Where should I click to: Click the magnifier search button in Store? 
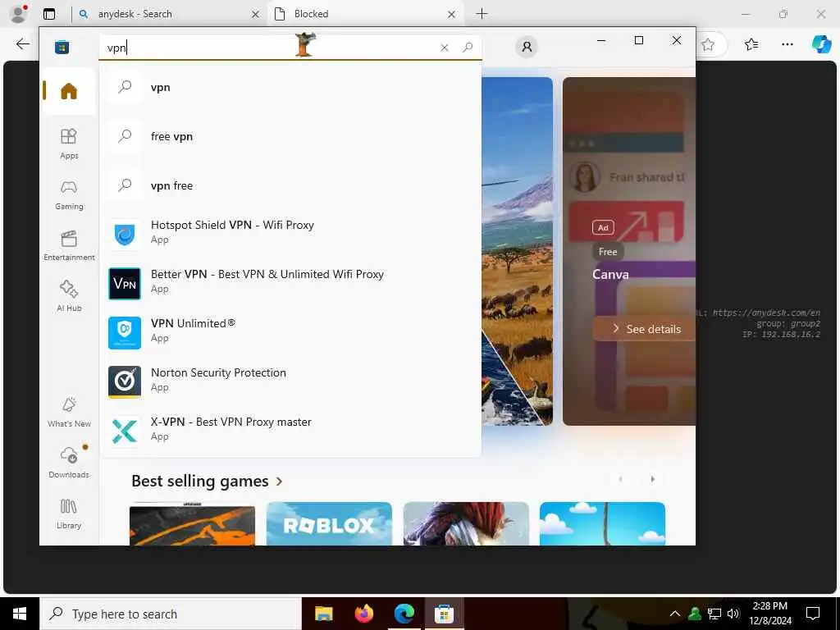[x=468, y=47]
